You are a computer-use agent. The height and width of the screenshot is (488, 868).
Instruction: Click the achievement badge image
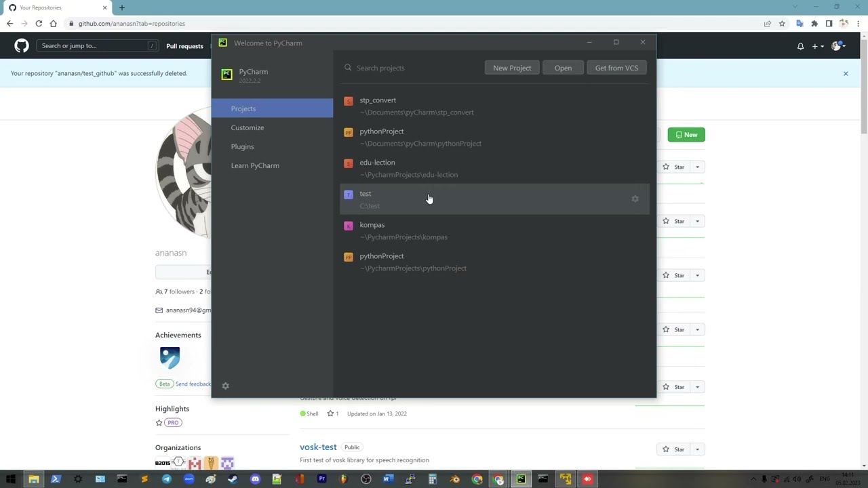pos(170,358)
